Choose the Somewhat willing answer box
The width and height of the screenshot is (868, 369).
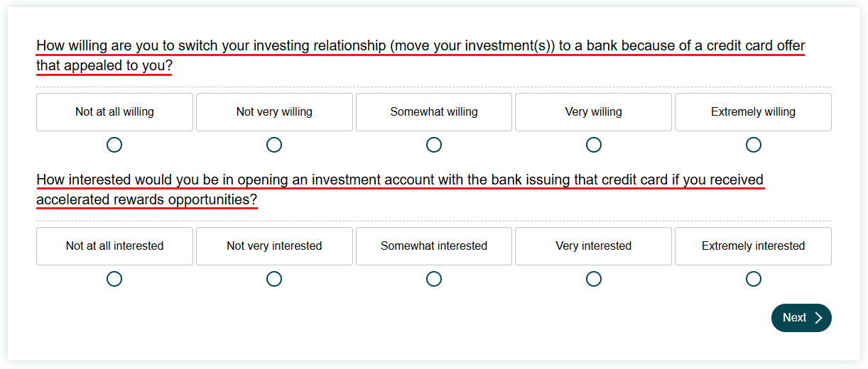click(434, 112)
